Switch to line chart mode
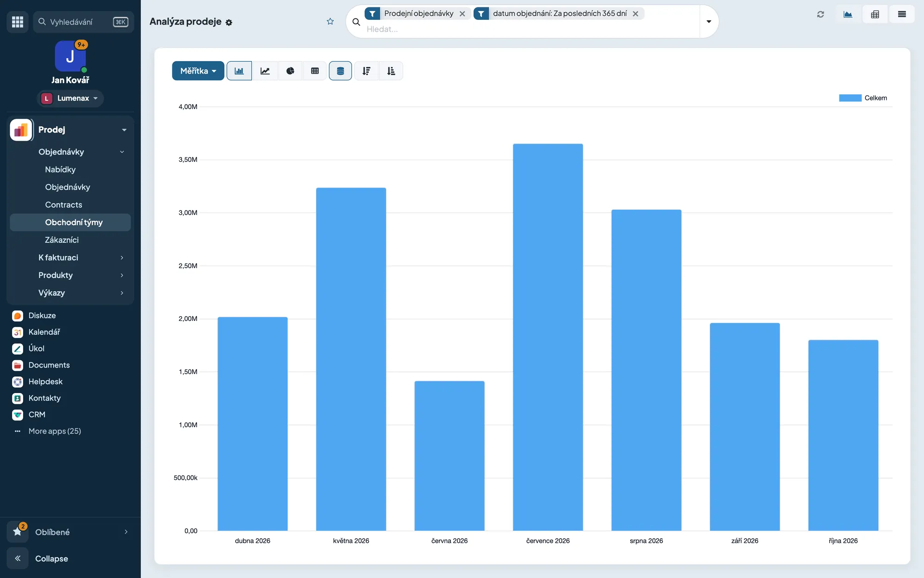 point(265,71)
